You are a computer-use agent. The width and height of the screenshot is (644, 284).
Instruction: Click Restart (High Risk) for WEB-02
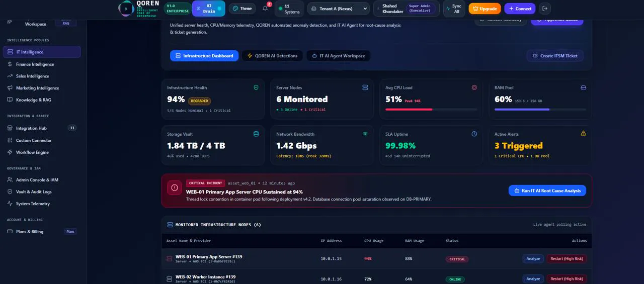tap(567, 278)
